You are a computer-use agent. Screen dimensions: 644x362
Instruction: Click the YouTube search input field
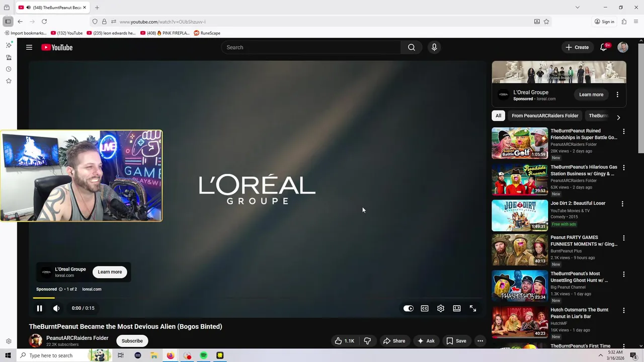[x=311, y=47]
